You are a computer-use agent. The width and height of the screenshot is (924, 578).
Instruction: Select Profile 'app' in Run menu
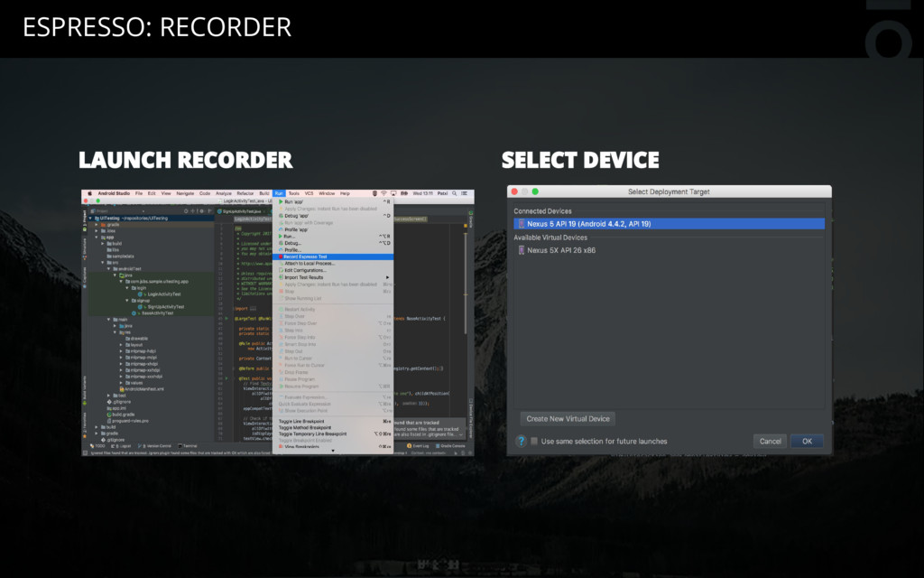point(335,229)
